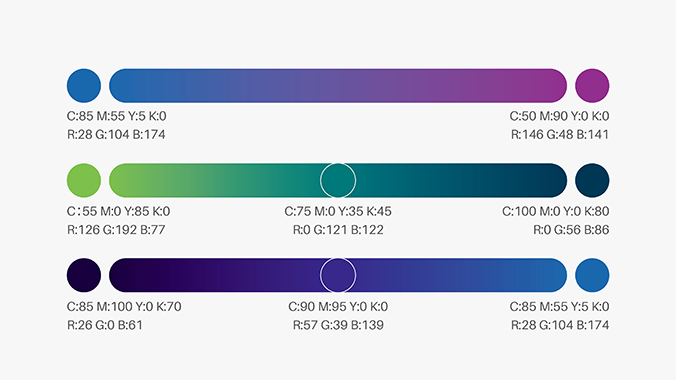The height and width of the screenshot is (380, 676).
Task: Click the green start of the green-to-navy gradient bar
Action: (129, 180)
